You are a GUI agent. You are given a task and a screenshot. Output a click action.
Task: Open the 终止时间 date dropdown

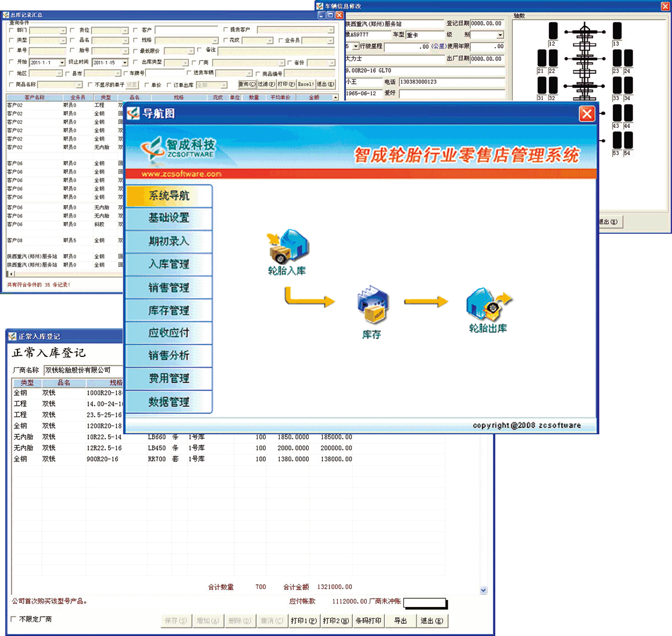click(125, 63)
